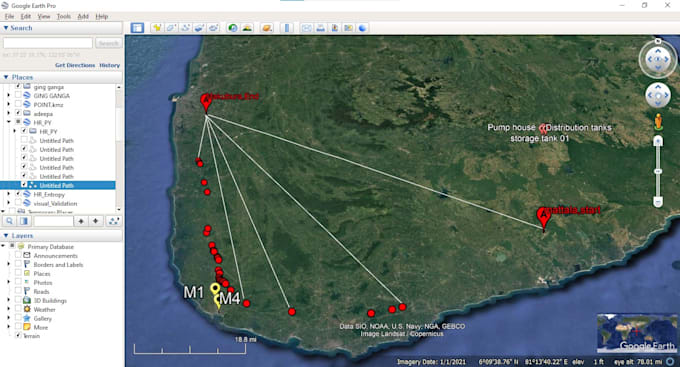Viewport: 680px width, 367px height.
Task: Open the Tools menu
Action: click(64, 16)
